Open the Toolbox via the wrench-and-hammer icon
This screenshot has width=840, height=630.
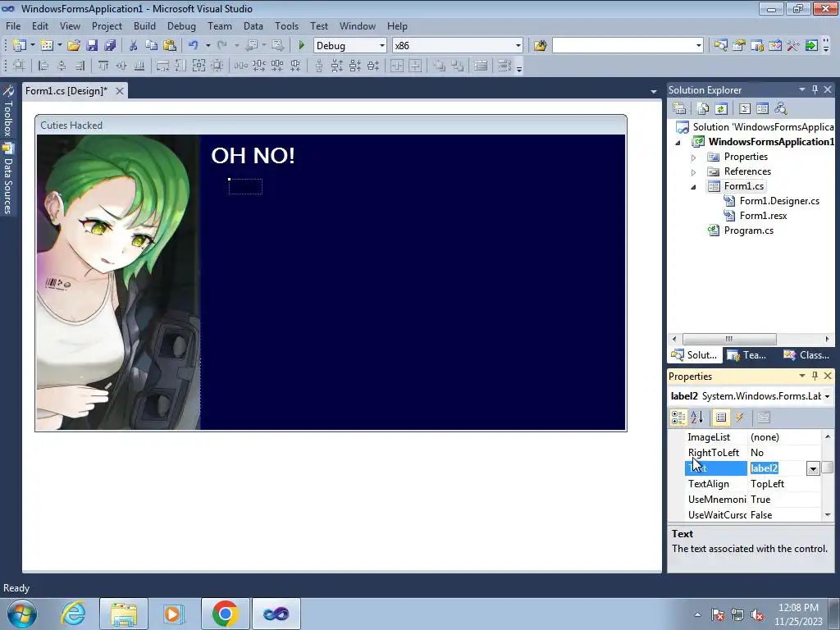click(793, 46)
